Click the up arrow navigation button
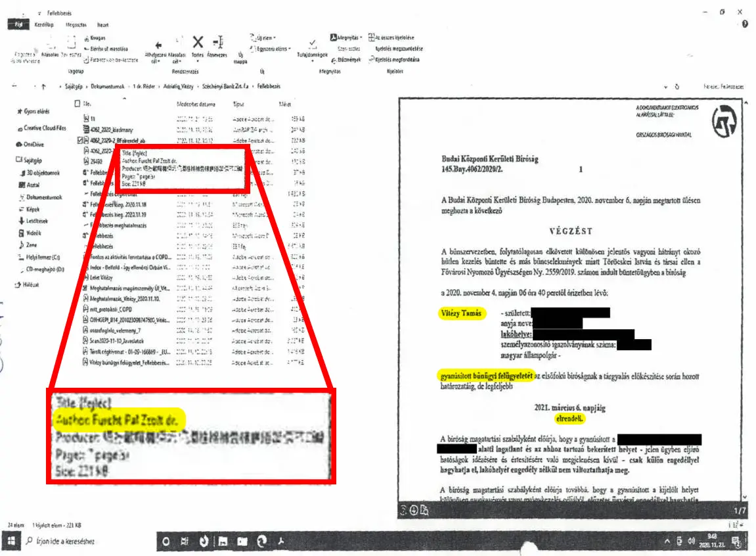The width and height of the screenshot is (756, 556). (x=43, y=87)
